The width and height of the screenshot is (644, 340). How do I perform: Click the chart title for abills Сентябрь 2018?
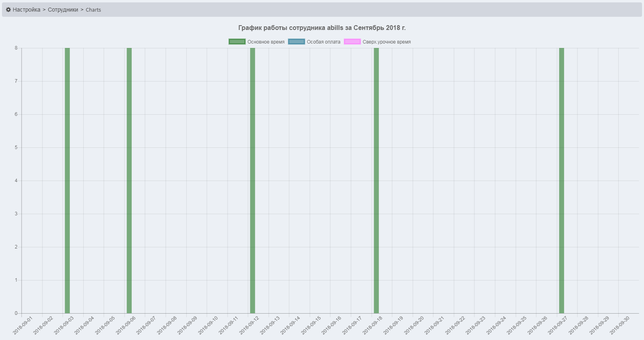point(322,28)
